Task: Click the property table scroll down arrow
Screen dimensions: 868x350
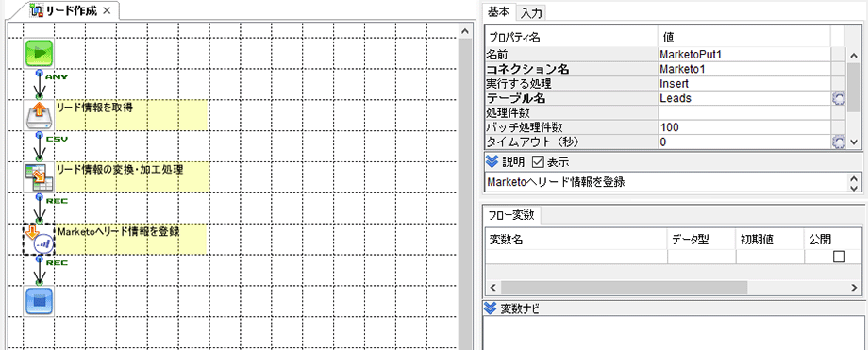Action: coord(854,142)
